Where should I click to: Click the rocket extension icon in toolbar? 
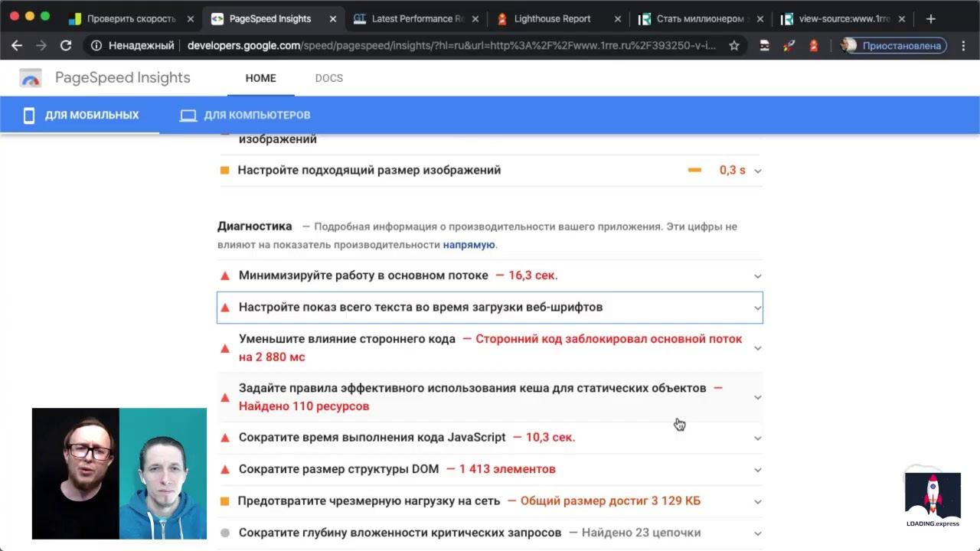tap(789, 46)
